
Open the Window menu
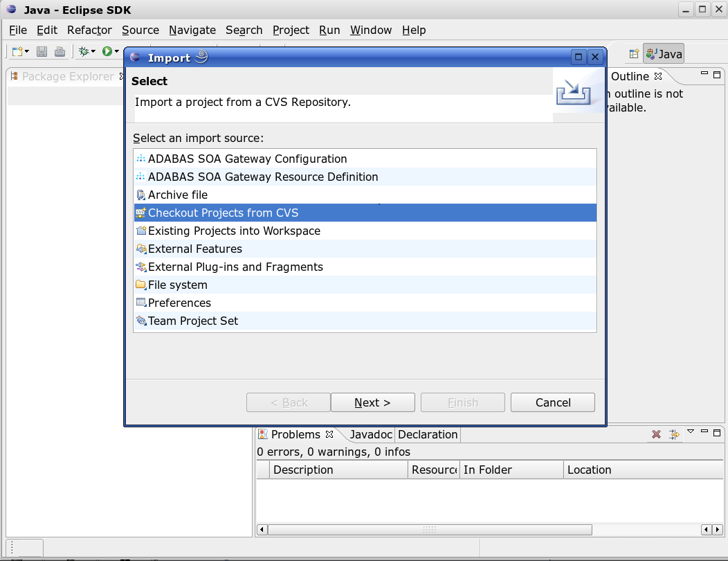click(371, 30)
